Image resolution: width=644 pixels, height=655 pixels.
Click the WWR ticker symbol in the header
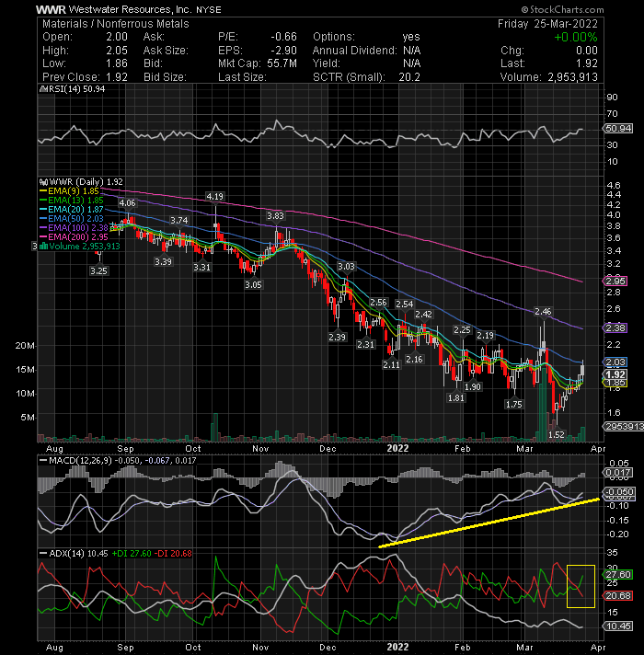coord(51,9)
